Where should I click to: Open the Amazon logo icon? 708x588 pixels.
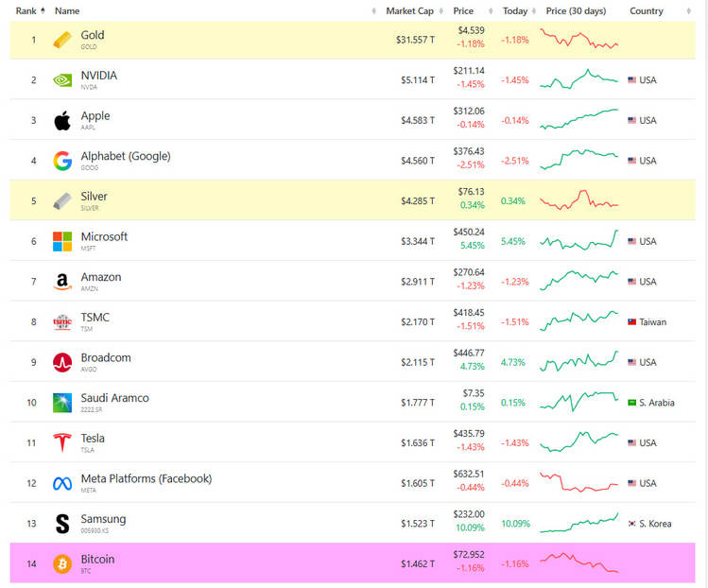62,282
